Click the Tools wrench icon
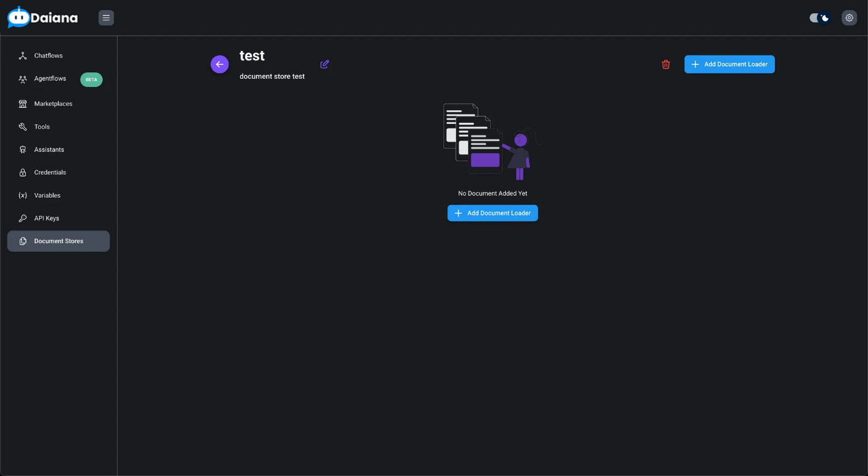 pyautogui.click(x=23, y=127)
